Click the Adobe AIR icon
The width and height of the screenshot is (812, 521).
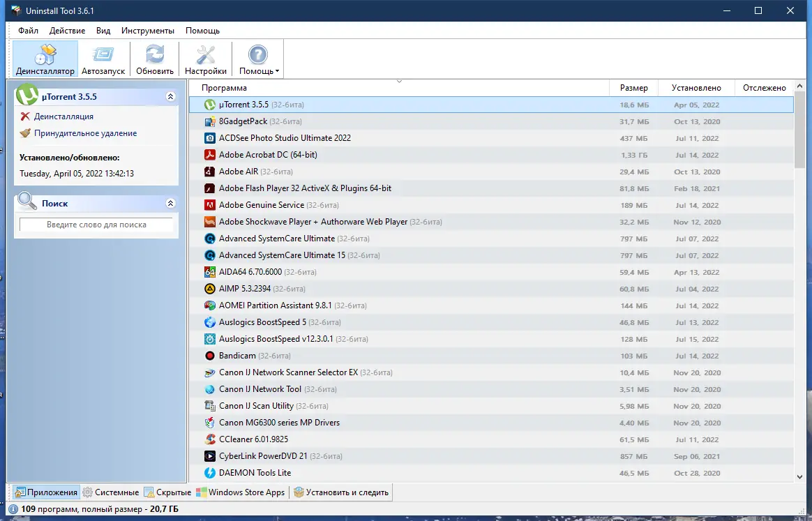[210, 172]
